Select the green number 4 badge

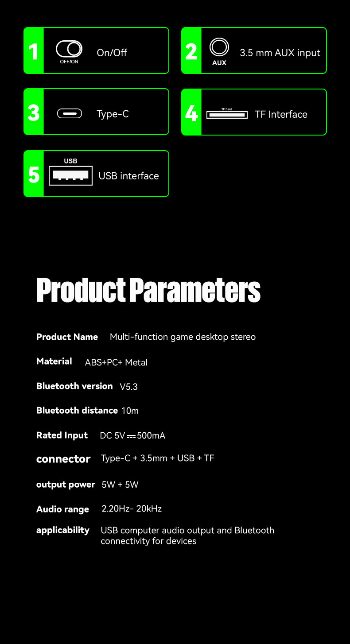[191, 113]
